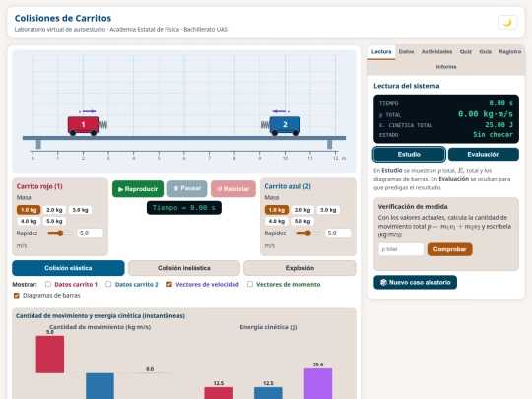Screen dimensions: 532x399
Task: Pause the simulation with Pausar
Action: tap(187, 188)
